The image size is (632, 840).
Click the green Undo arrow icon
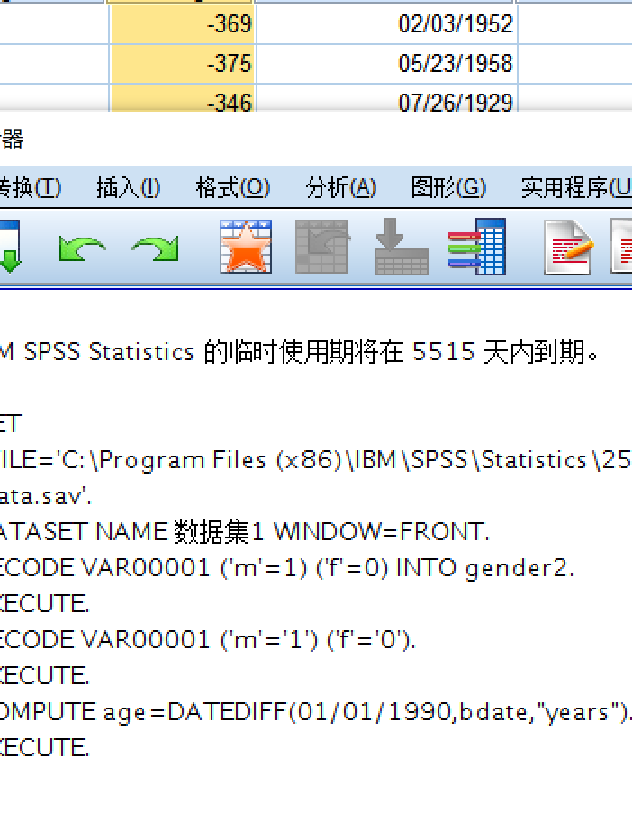(82, 248)
